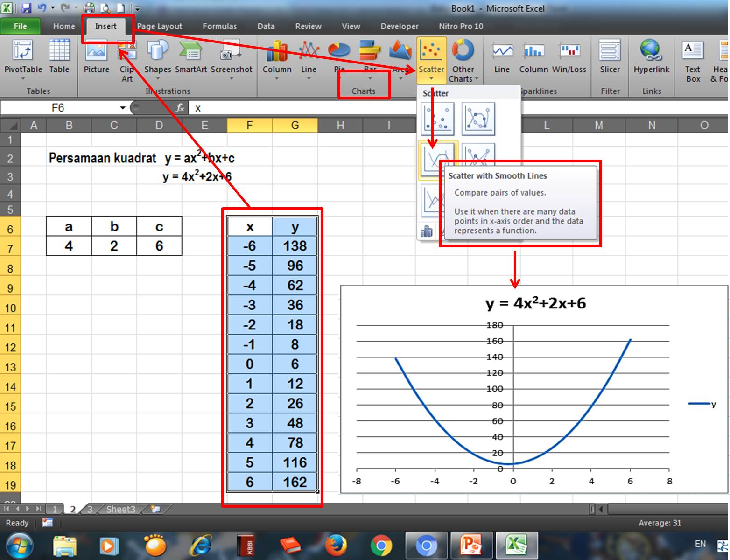
Task: Insert a Text Box
Action: (693, 61)
